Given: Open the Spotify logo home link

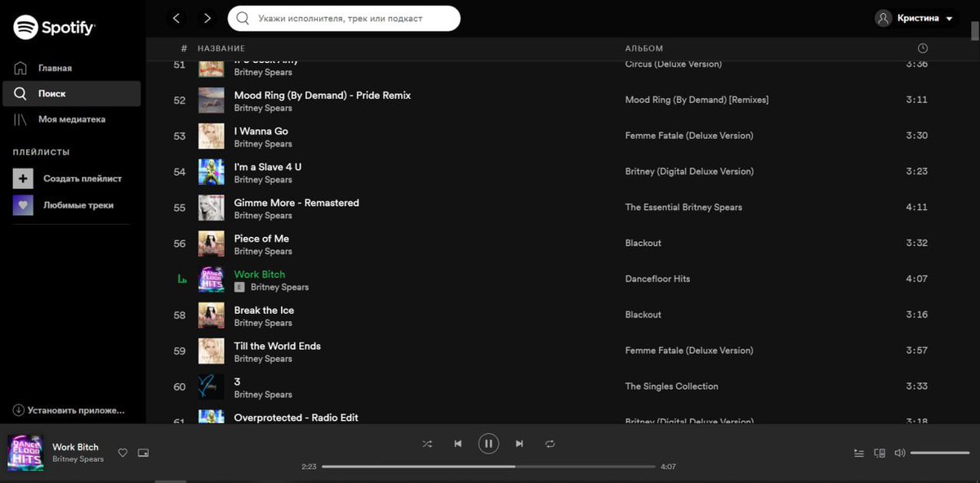Looking at the screenshot, I should pyautogui.click(x=54, y=27).
